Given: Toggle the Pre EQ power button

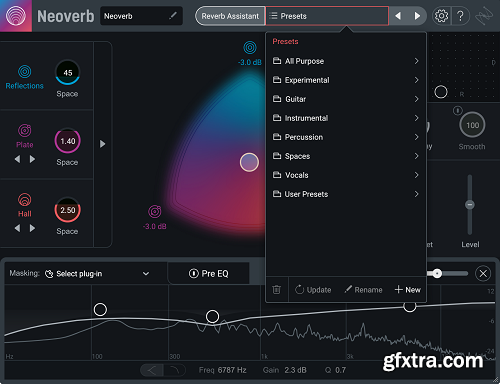Looking at the screenshot, I should click(x=193, y=274).
